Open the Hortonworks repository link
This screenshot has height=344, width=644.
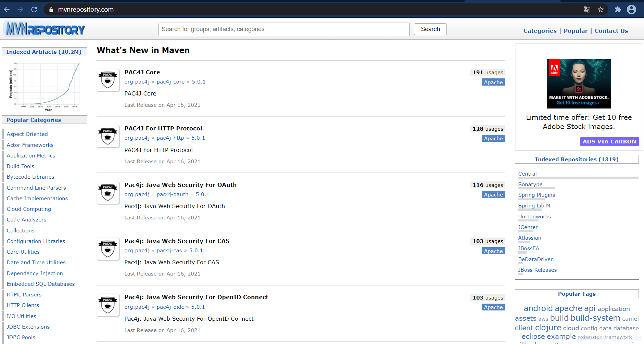pos(534,217)
